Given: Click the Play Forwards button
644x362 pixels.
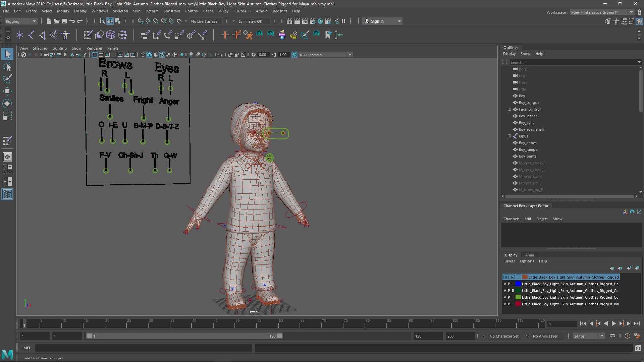Looking at the screenshot, I should coord(614,323).
